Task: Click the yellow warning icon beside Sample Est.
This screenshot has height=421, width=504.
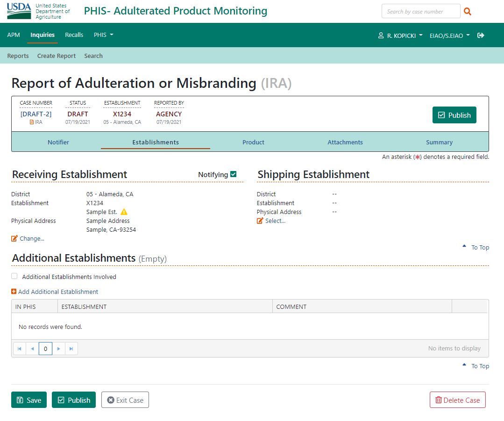Action: 124,212
